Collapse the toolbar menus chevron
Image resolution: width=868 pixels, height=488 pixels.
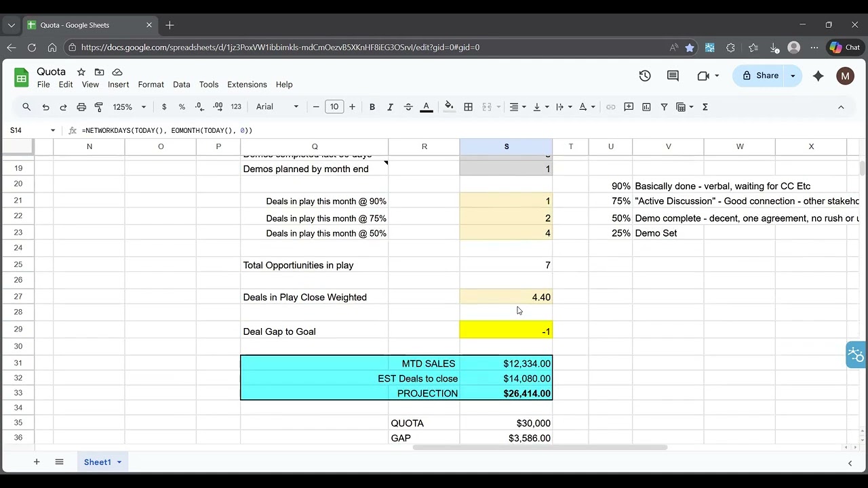coord(841,107)
